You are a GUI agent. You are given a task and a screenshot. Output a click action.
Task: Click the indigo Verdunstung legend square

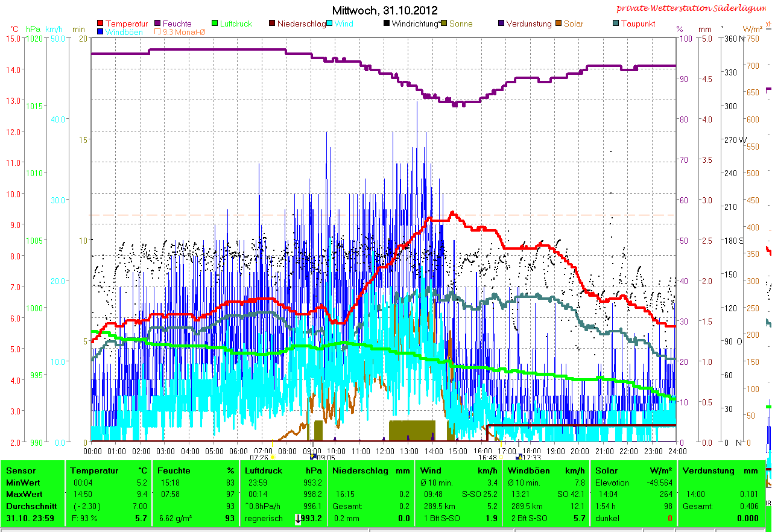click(x=502, y=24)
